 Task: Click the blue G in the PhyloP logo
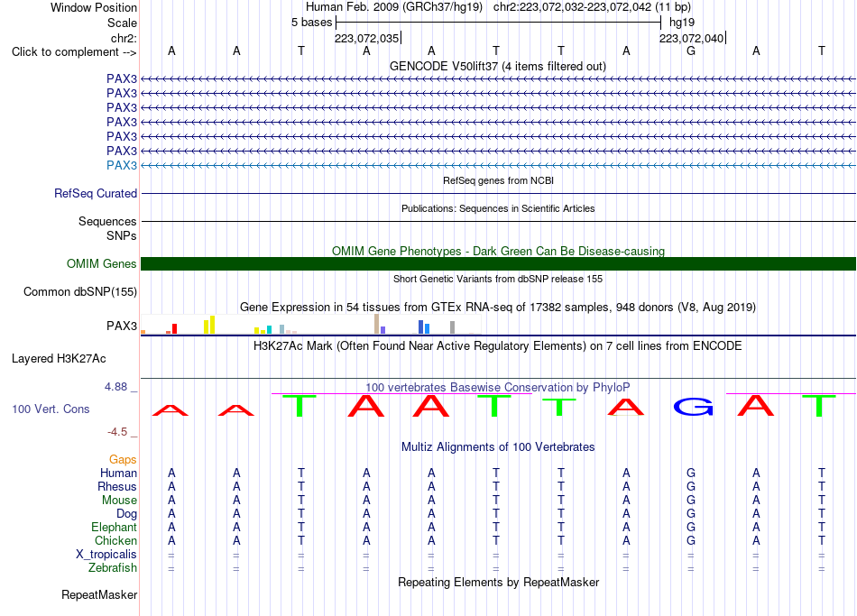click(x=693, y=407)
